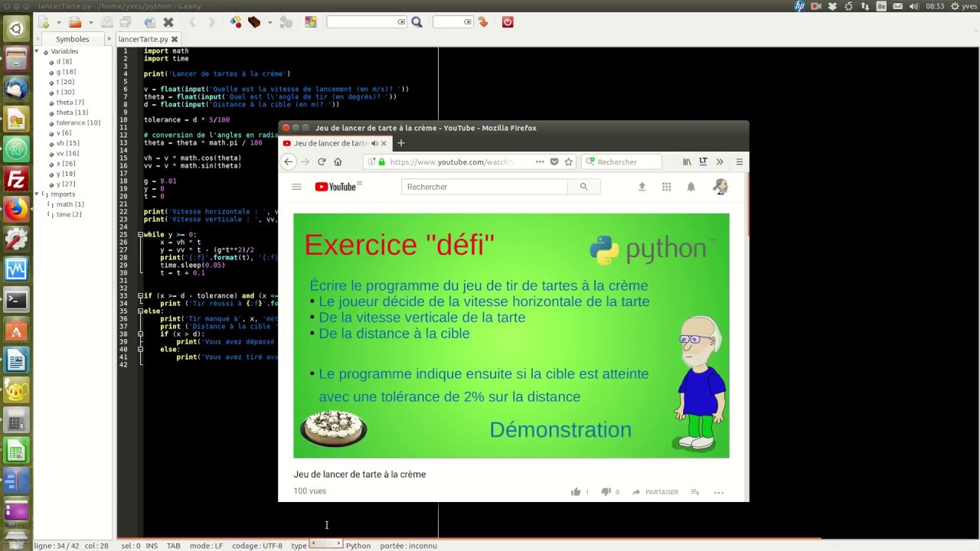This screenshot has height=551, width=980.
Task: Collapse the Imports tree node
Action: point(37,194)
